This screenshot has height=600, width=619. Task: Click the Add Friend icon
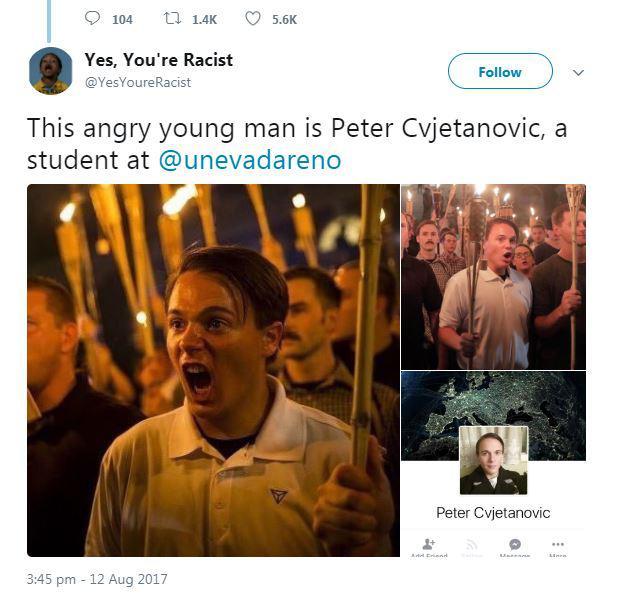coord(429,544)
